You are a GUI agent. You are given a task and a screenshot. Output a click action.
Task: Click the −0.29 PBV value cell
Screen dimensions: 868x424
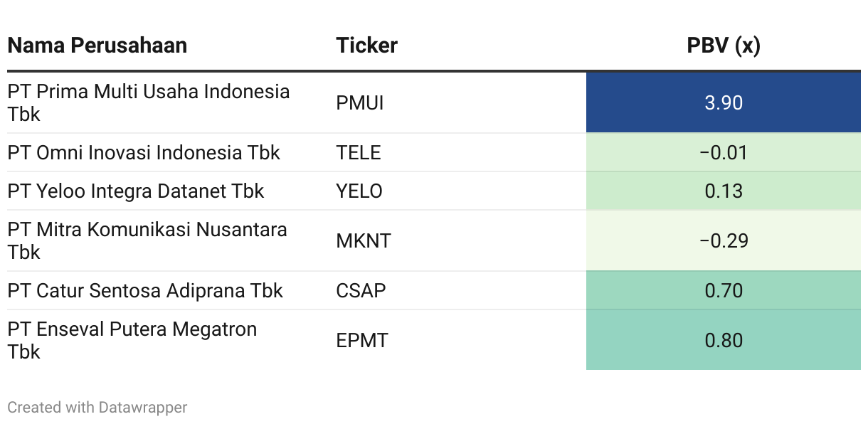[x=723, y=240]
